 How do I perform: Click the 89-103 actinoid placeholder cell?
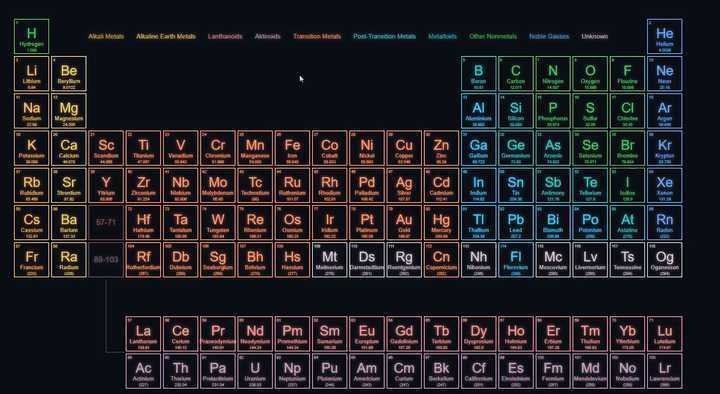coord(106,260)
